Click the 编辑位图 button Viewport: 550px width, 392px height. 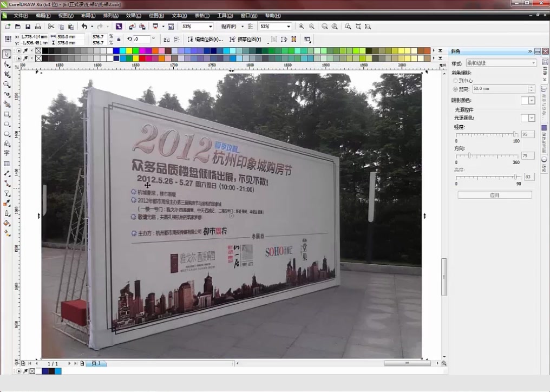tap(208, 39)
